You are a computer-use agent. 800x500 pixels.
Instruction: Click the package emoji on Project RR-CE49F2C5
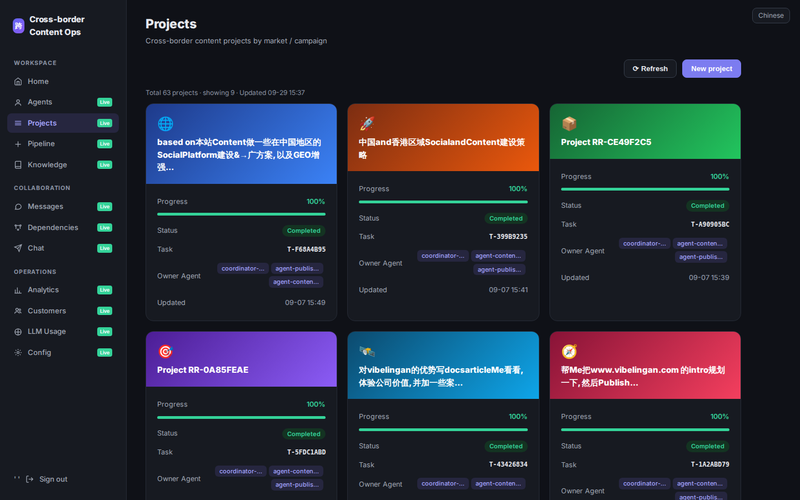[569, 123]
